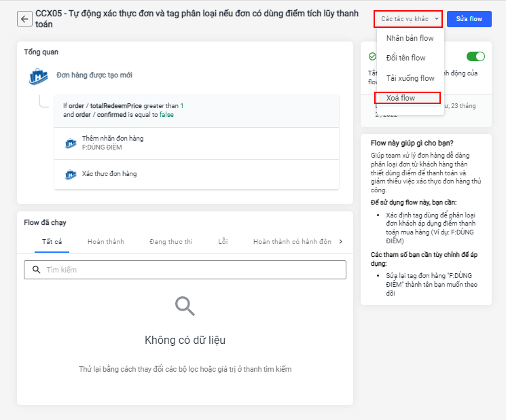Click the 'Flow đã chạy' heading

pyautogui.click(x=45, y=222)
